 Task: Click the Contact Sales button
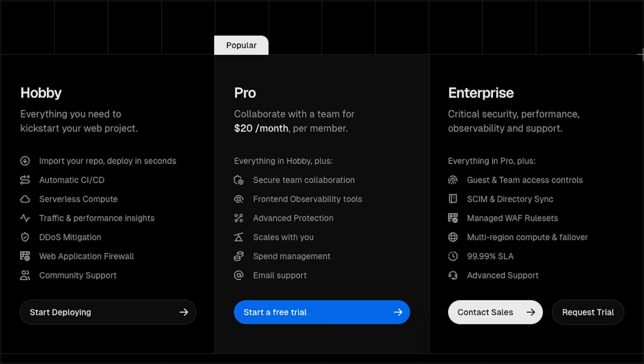click(495, 312)
